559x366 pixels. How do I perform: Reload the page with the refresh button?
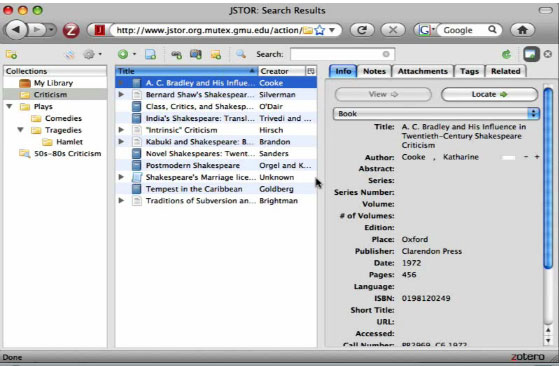362,30
